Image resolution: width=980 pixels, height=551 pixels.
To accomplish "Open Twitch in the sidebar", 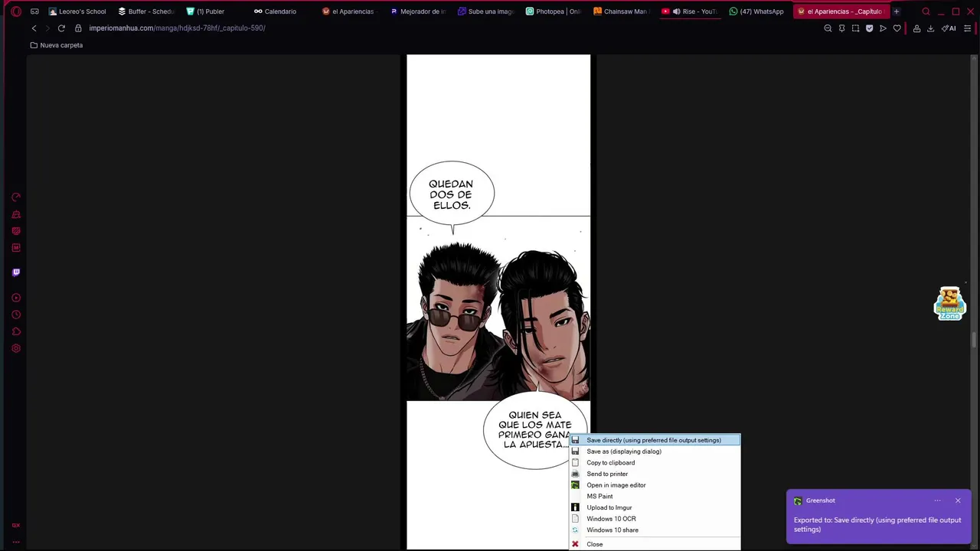I will click(x=16, y=272).
